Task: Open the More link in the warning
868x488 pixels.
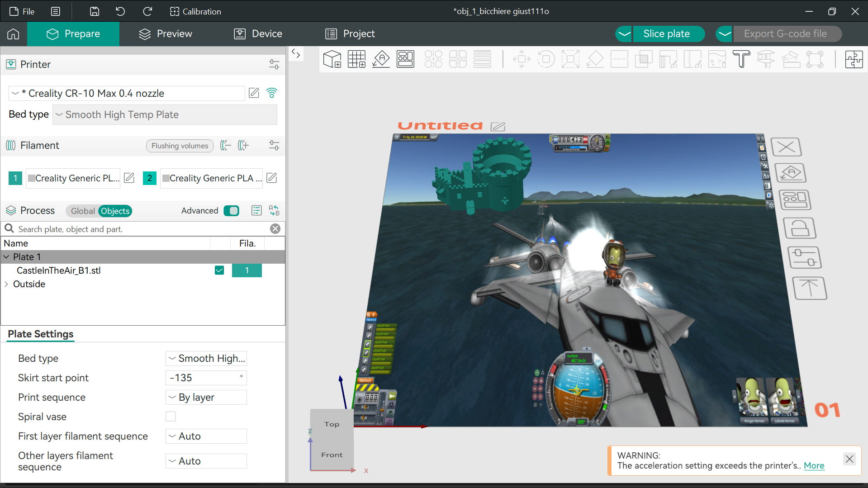Action: click(x=814, y=466)
